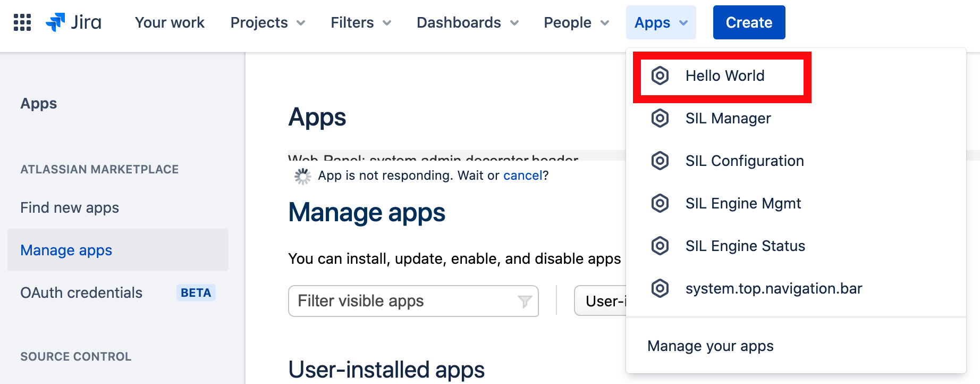The height and width of the screenshot is (384, 980).
Task: Click the system.top.navigation.bar app icon
Action: [x=660, y=288]
